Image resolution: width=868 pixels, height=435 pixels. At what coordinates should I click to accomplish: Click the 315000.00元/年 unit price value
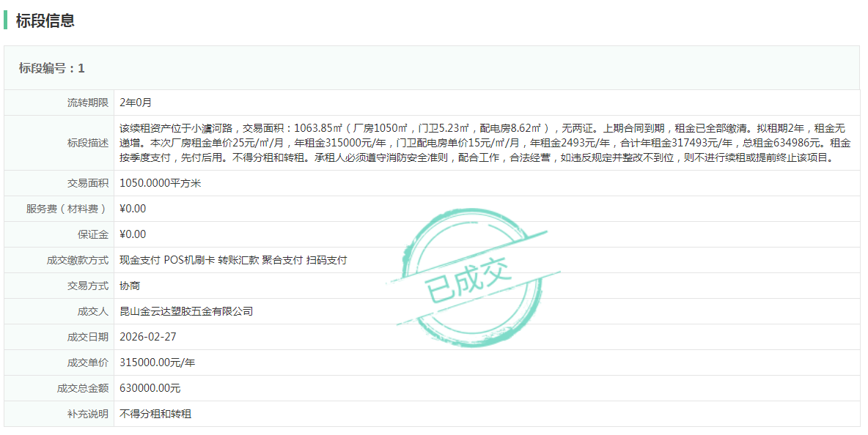[x=158, y=362]
